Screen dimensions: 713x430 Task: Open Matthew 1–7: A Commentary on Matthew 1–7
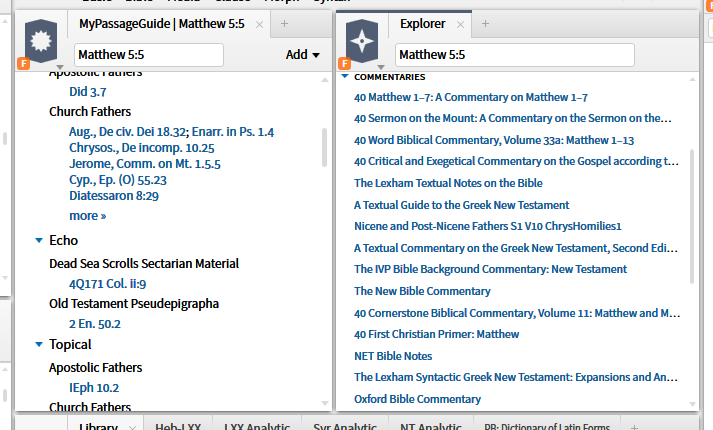pos(471,97)
